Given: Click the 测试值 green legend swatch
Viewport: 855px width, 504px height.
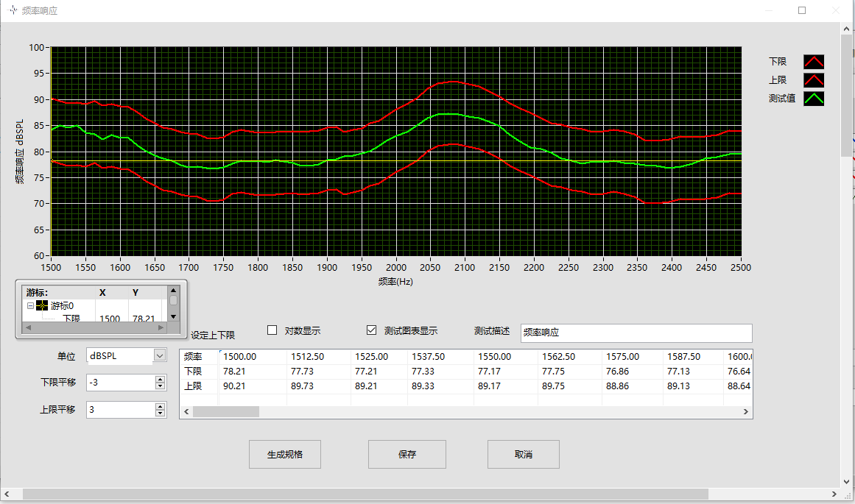Looking at the screenshot, I should 814,99.
